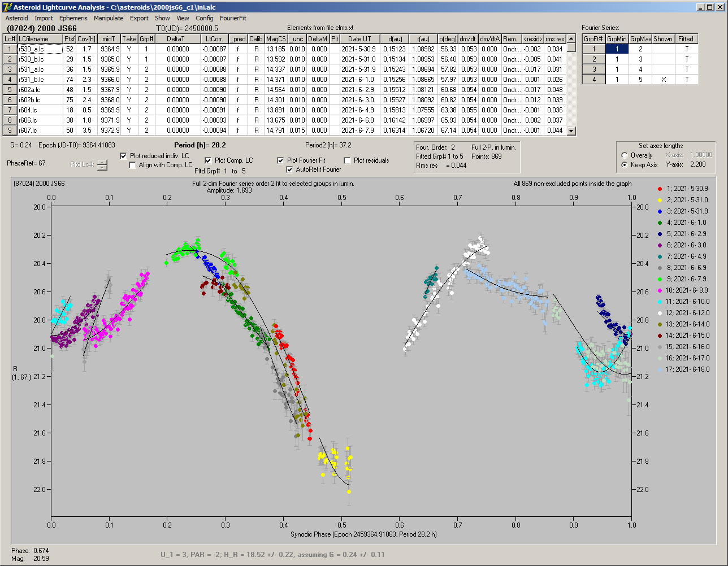
Task: Open the Export menu
Action: (x=139, y=18)
